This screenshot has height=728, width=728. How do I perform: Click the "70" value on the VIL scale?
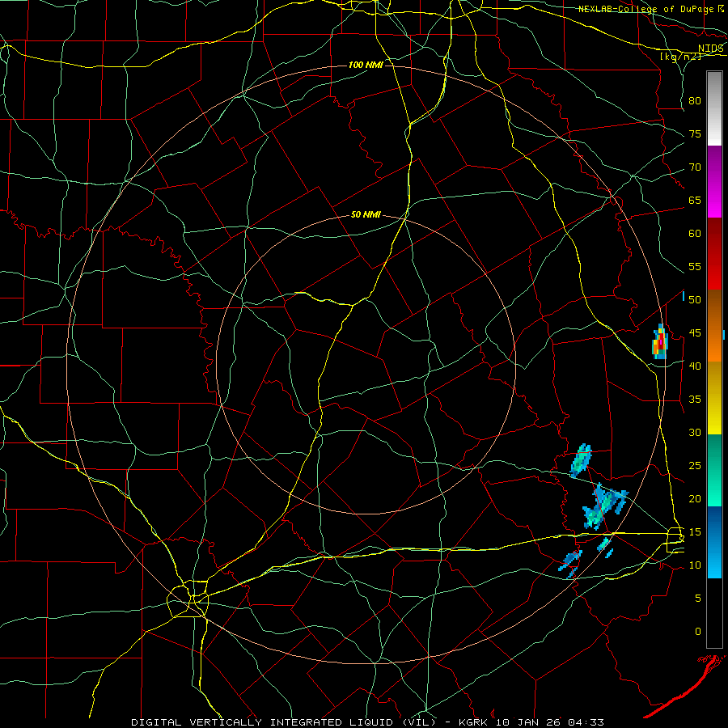tap(695, 167)
